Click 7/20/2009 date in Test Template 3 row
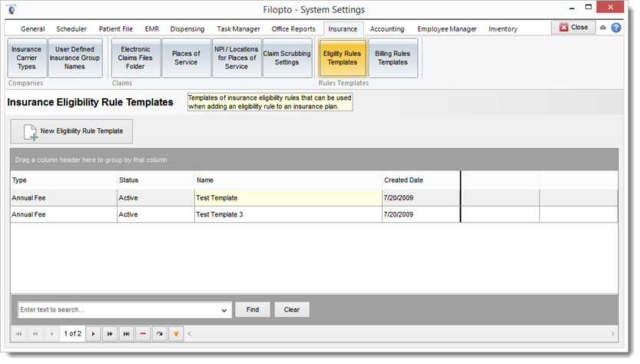Screen dimensions: 640x364 point(421,215)
